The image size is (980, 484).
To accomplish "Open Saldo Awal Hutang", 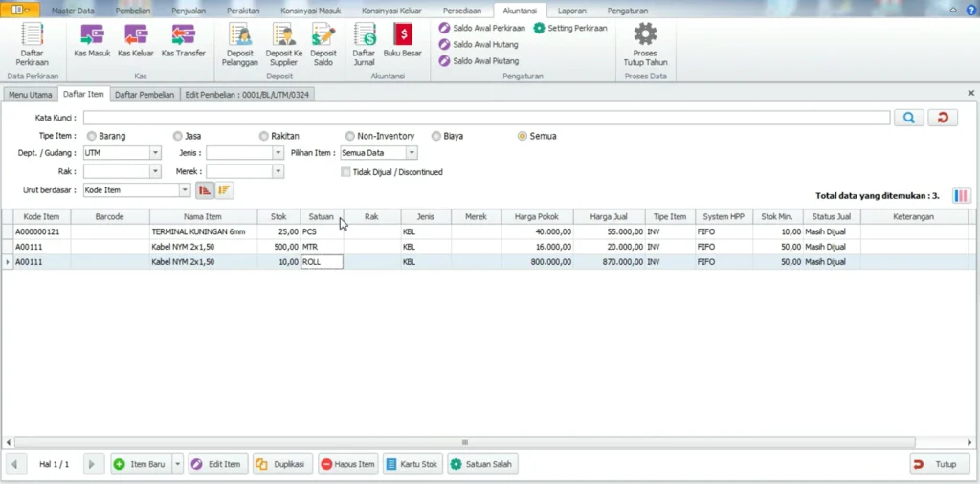I will [479, 44].
